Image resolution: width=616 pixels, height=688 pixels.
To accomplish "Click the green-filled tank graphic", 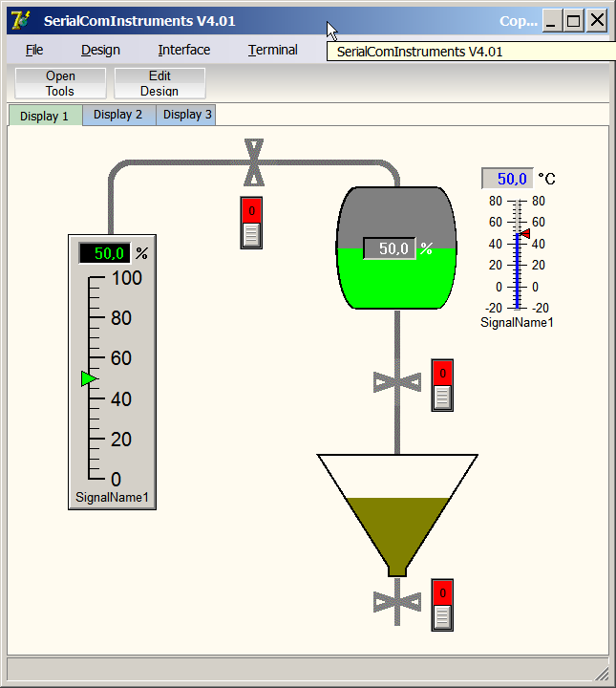I will (396, 247).
